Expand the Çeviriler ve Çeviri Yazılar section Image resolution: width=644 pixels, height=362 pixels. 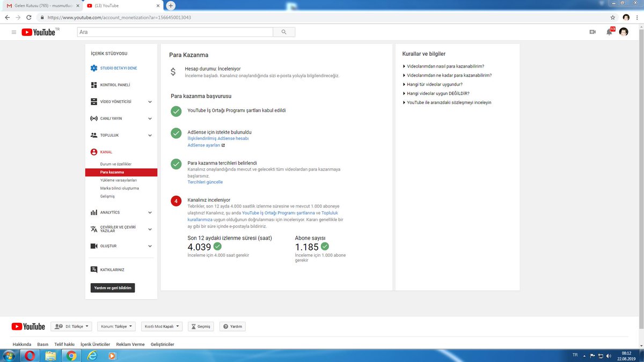coord(150,229)
